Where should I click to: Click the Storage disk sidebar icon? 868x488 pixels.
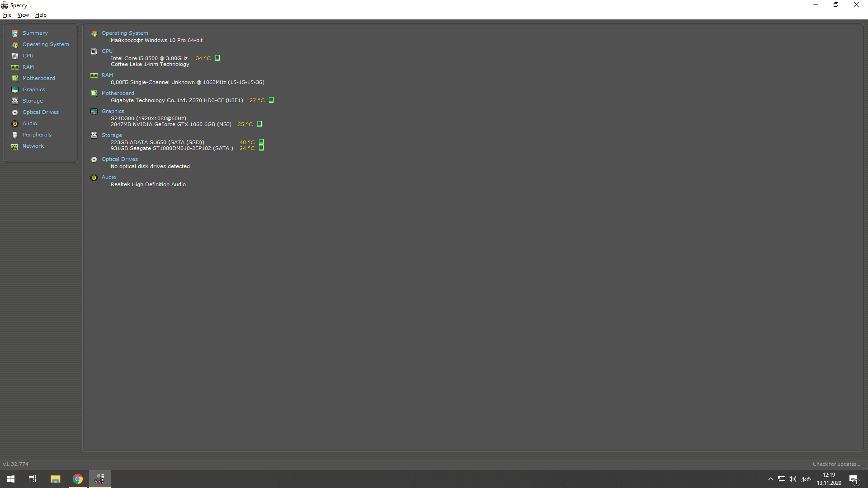[x=15, y=101]
